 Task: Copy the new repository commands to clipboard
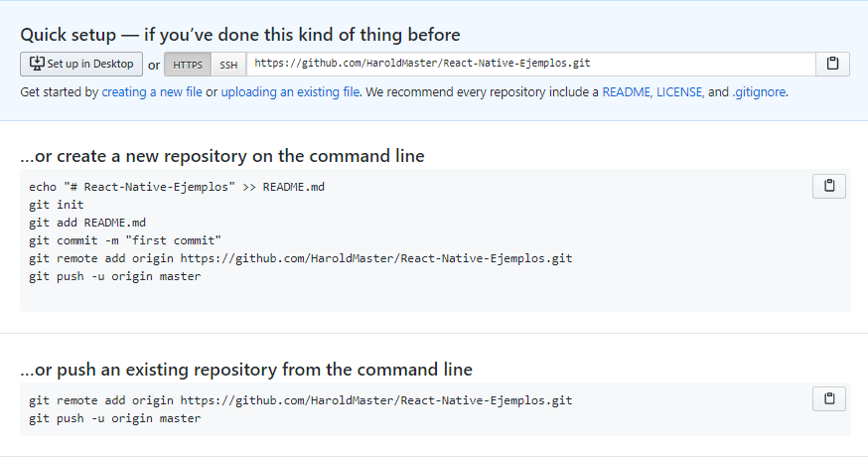click(828, 186)
